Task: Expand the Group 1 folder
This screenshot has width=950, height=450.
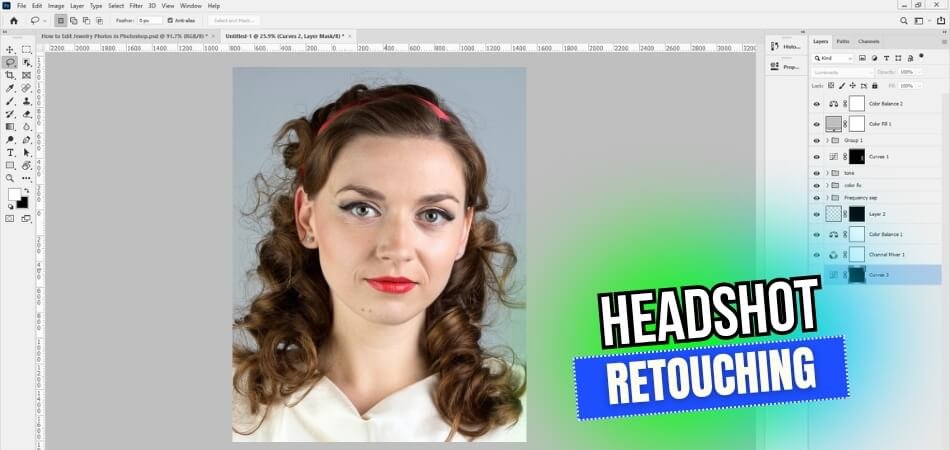Action: pos(827,140)
